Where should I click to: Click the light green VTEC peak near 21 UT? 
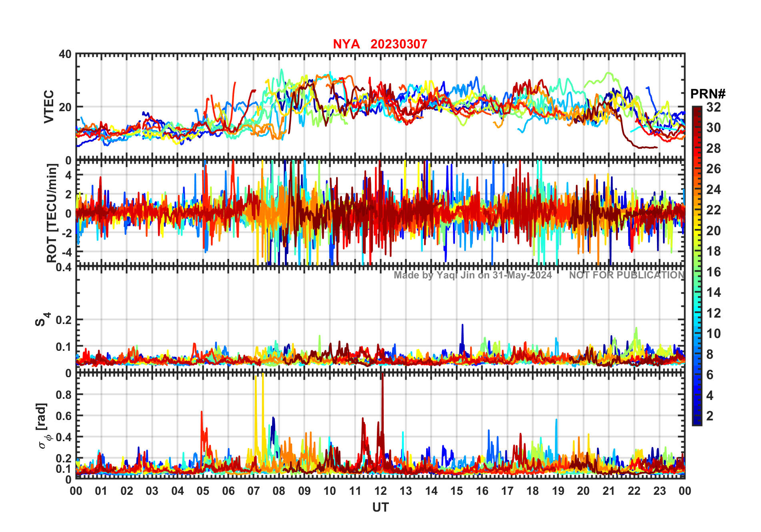click(x=609, y=73)
